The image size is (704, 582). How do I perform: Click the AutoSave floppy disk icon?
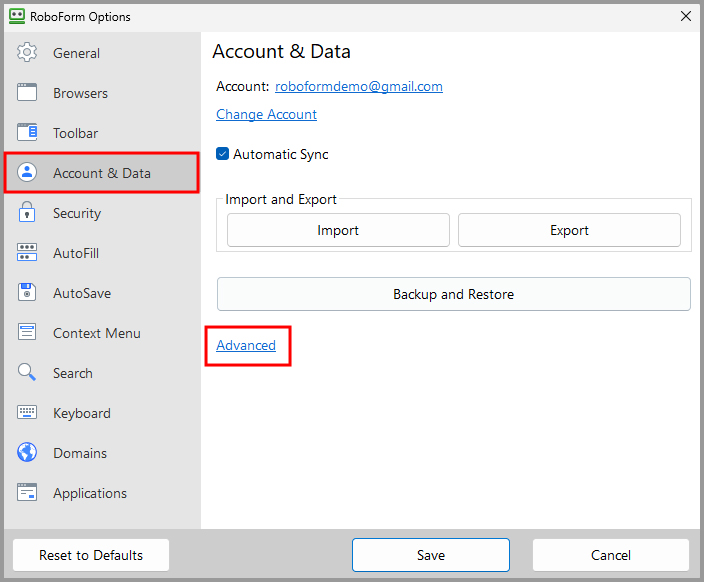(x=27, y=292)
